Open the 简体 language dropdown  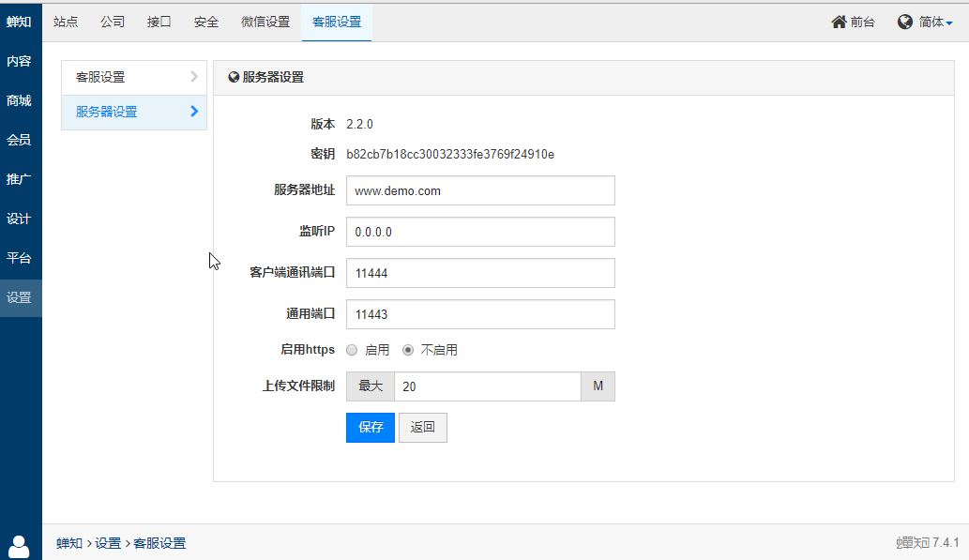(935, 23)
